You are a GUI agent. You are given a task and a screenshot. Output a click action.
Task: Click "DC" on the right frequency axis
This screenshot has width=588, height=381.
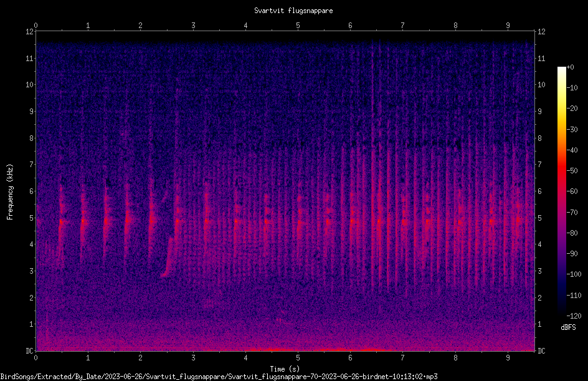tap(541, 351)
